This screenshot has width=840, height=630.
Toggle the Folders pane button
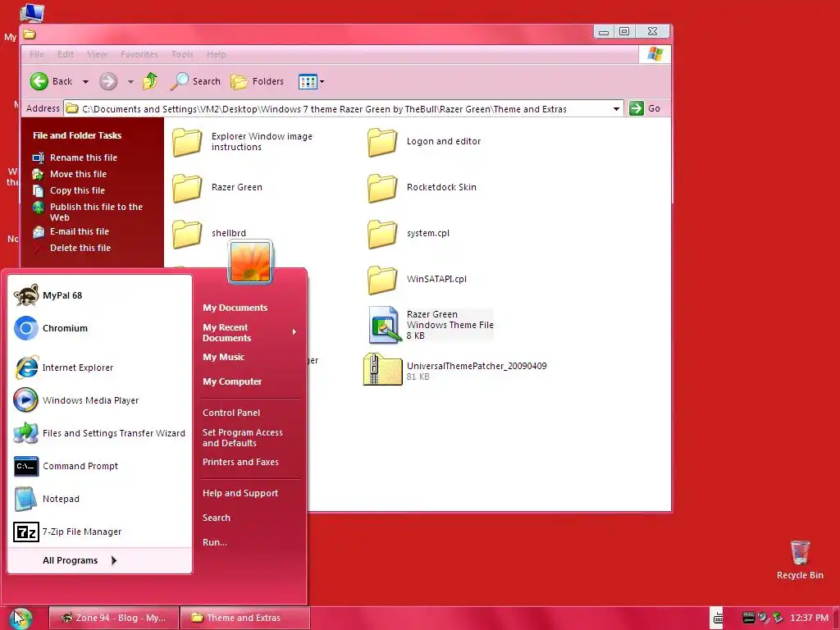click(257, 81)
